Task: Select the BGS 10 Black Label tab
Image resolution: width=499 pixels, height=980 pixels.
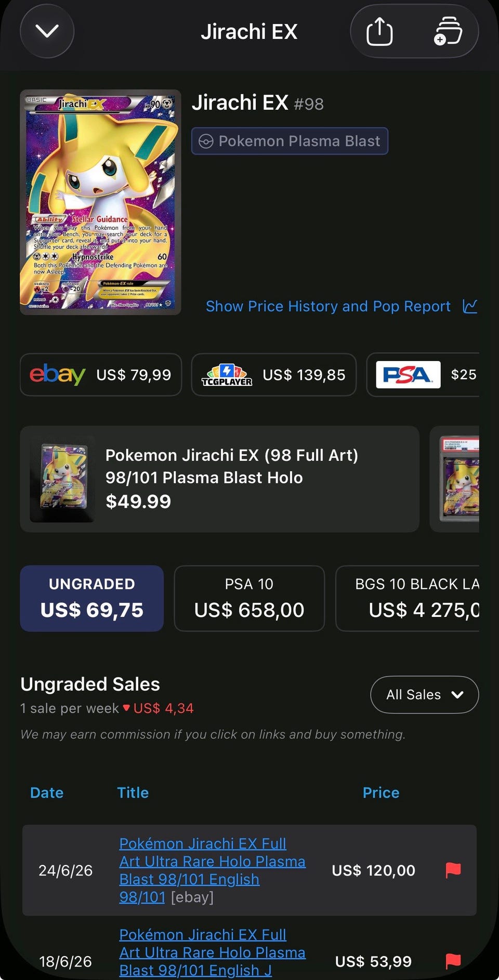Action: pos(408,598)
